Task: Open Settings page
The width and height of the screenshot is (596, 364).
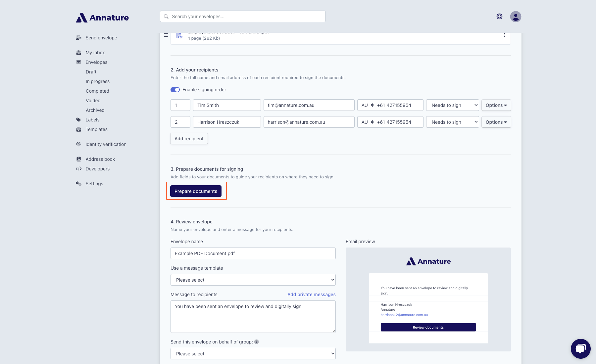Action: (x=94, y=184)
